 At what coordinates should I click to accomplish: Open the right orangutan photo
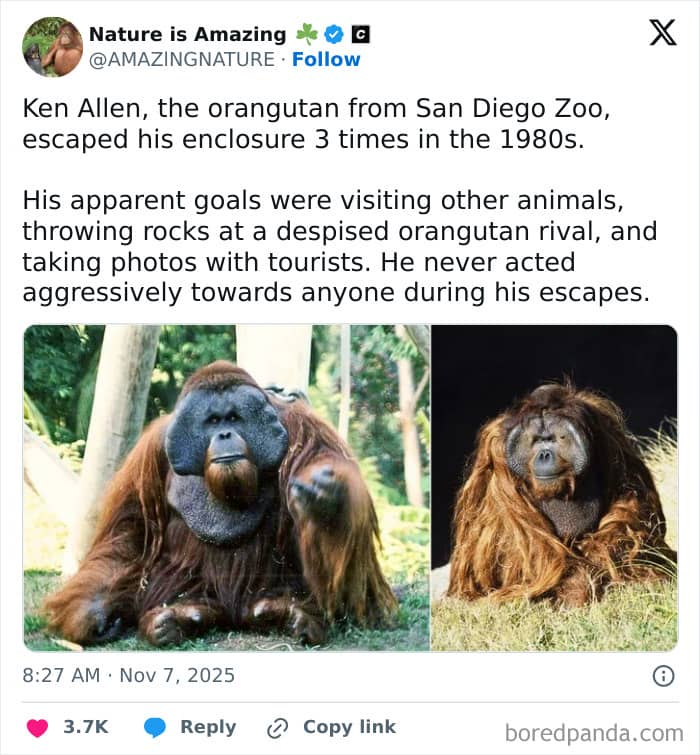(554, 487)
